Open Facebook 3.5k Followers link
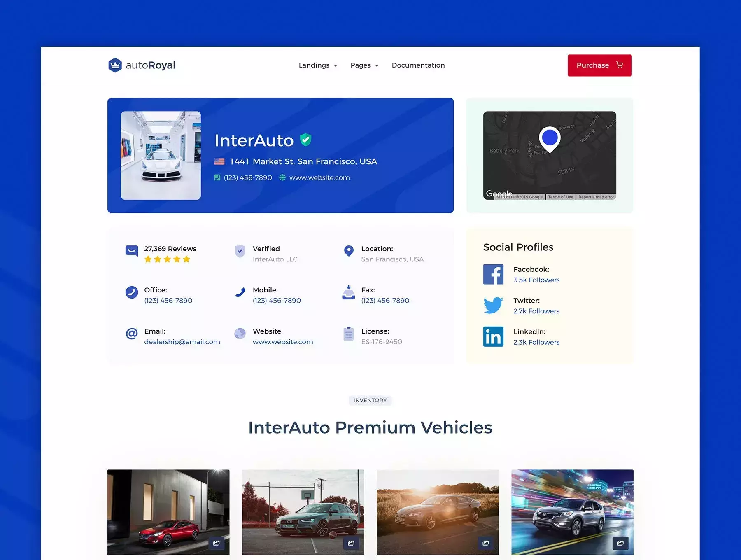741x560 pixels. 536,280
